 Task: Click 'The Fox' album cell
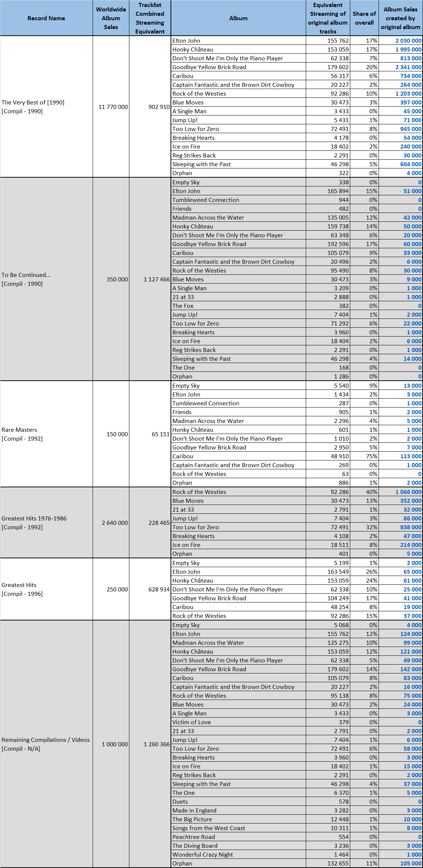coord(239,306)
